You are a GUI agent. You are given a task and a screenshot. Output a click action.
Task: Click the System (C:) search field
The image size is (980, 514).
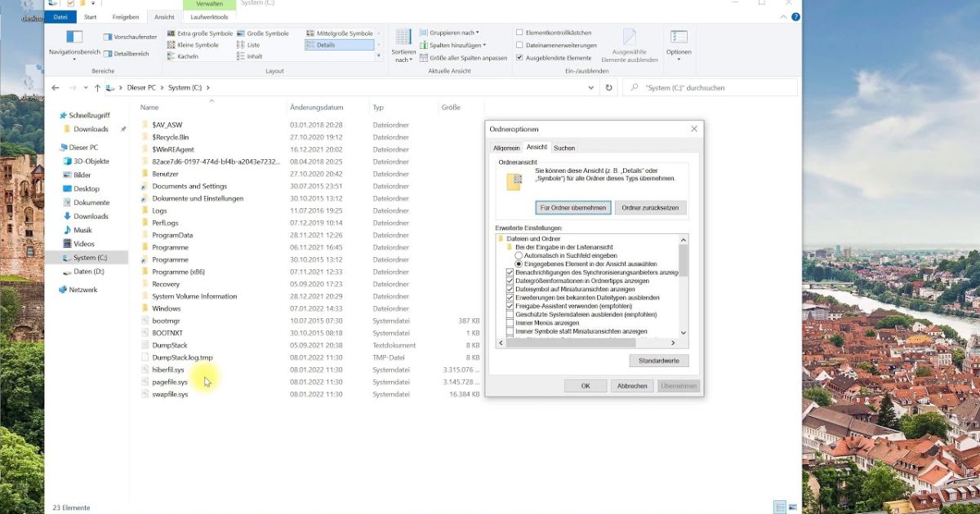coord(706,86)
